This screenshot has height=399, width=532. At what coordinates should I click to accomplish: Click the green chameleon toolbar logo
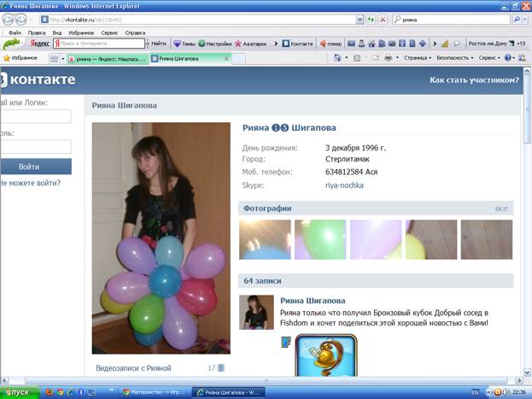(12, 44)
